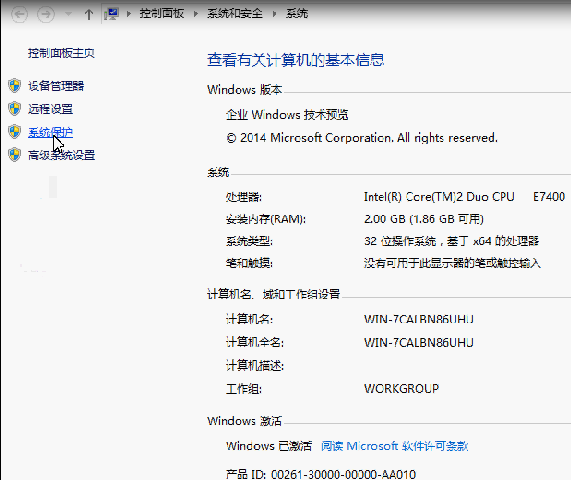Screen dimensions: 571x480
Task: Click the Windows 激活 section header
Action: [x=244, y=421]
